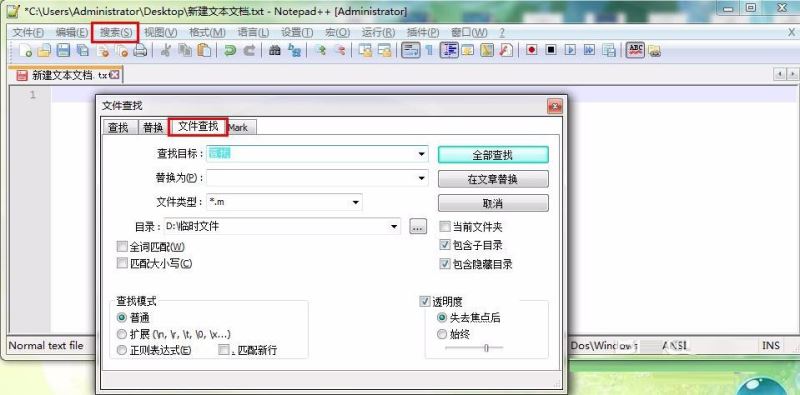
Task: Uncheck the 包含隐藏目录 checkbox
Action: point(445,264)
